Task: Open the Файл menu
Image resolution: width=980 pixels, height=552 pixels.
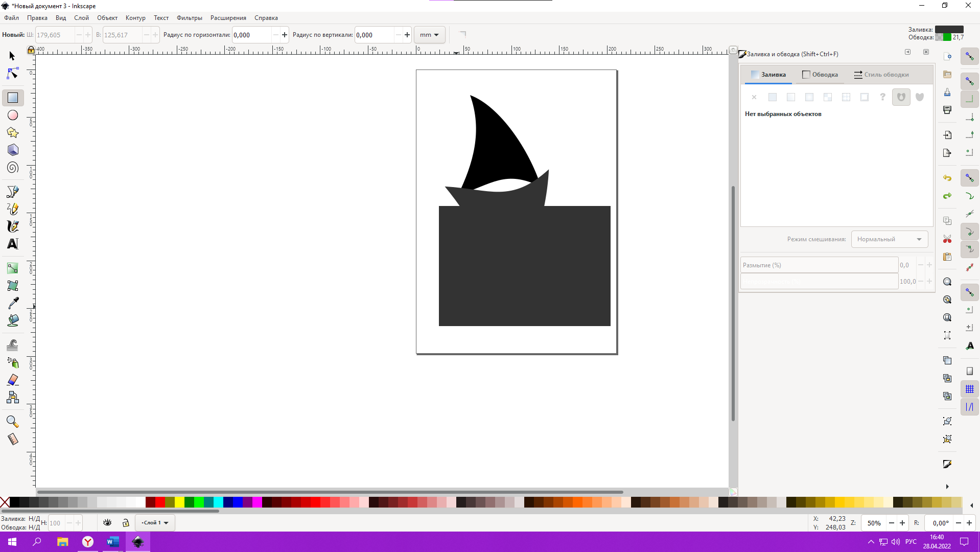Action: [x=11, y=18]
